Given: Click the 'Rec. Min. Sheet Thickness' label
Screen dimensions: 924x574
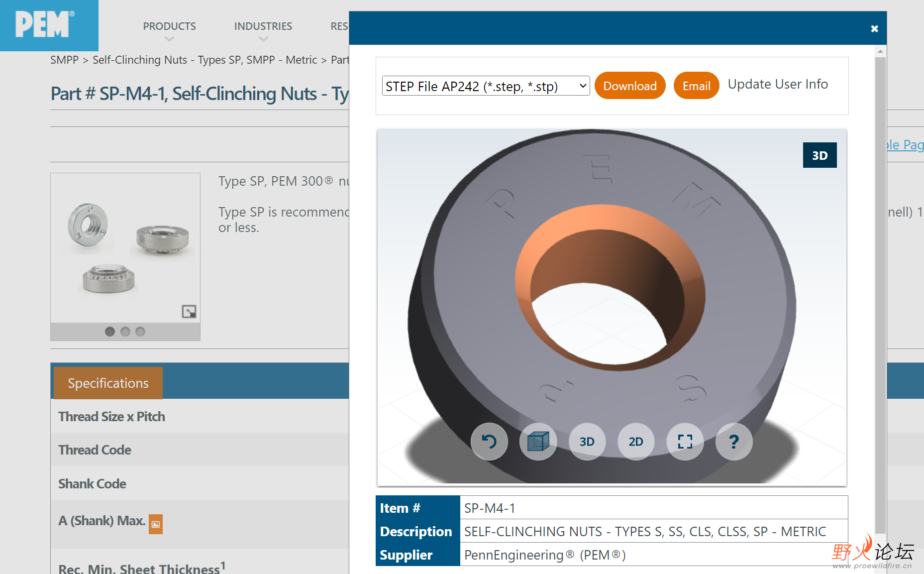Looking at the screenshot, I should point(142,568).
